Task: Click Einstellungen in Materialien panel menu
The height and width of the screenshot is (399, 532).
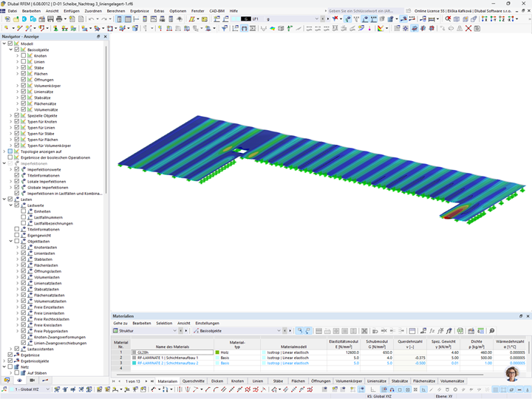Action: [208, 324]
